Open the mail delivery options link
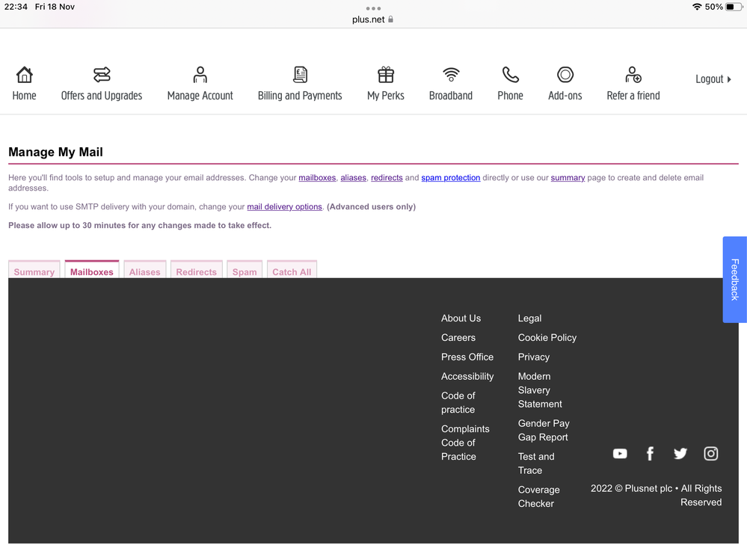This screenshot has width=747, height=560. (x=284, y=207)
